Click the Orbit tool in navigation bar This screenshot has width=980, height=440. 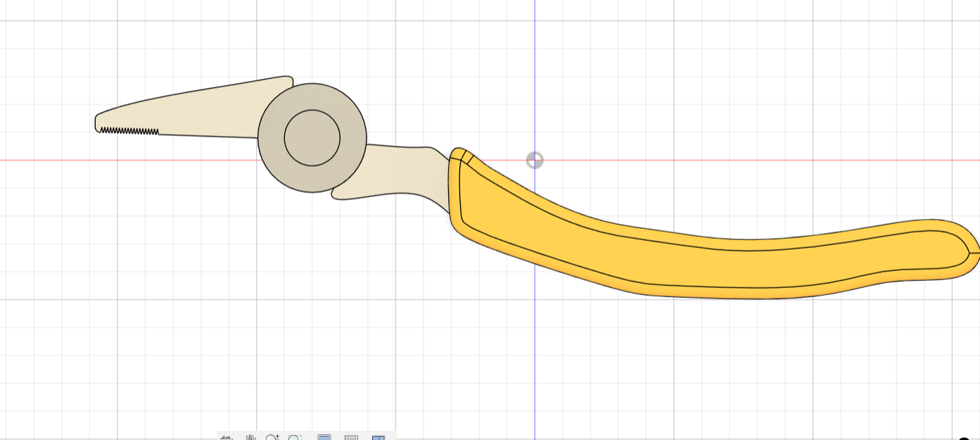tap(227, 438)
